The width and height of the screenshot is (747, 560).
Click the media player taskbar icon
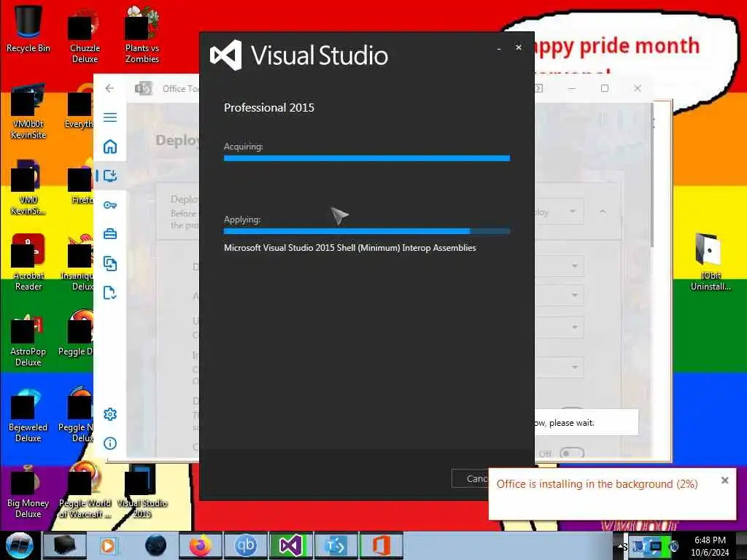click(109, 545)
